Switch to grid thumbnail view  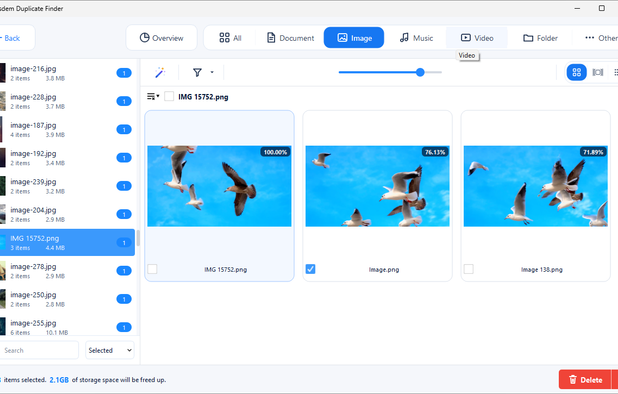click(576, 72)
